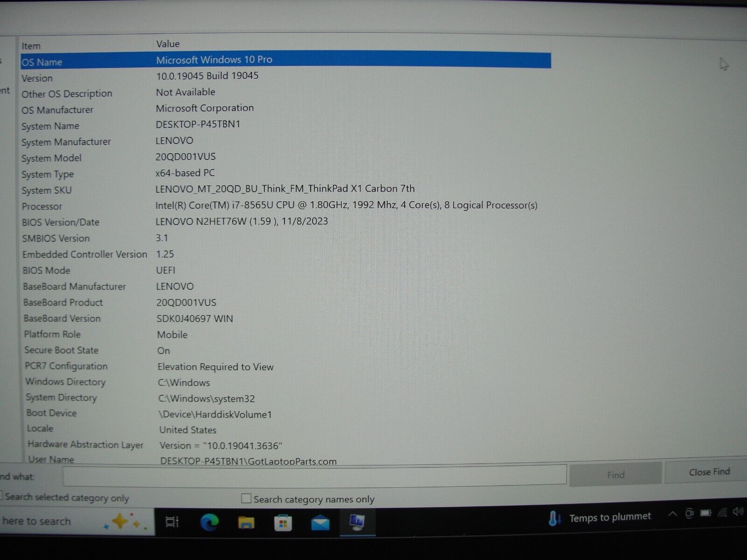Check 'Search selected category only'

(x=1, y=496)
